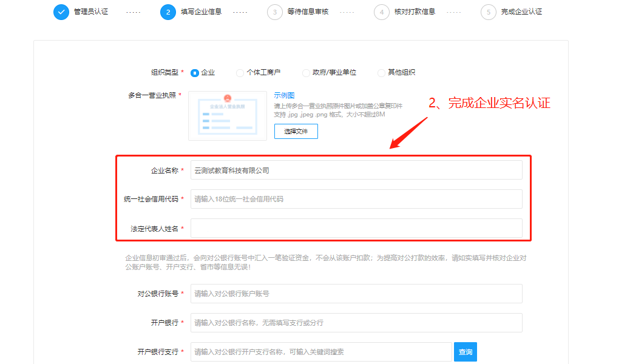Click the 管理员认证 step label
The image size is (630, 364).
(x=91, y=12)
